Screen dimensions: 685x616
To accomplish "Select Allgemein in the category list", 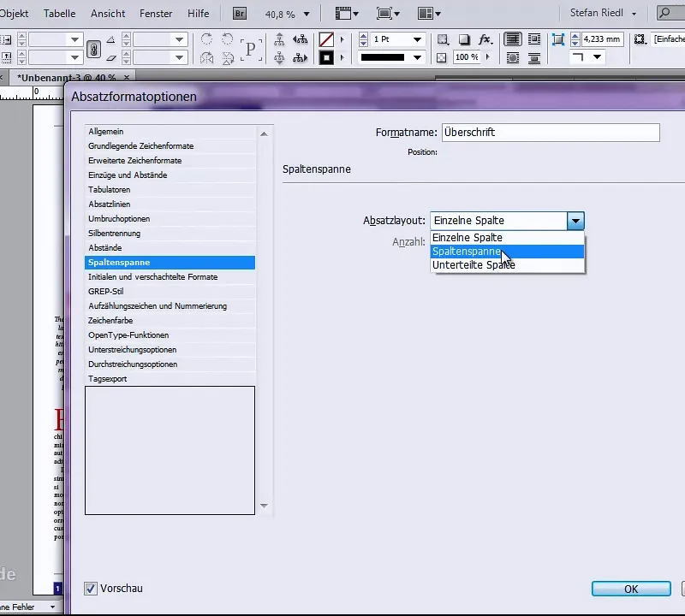I will coord(170,132).
